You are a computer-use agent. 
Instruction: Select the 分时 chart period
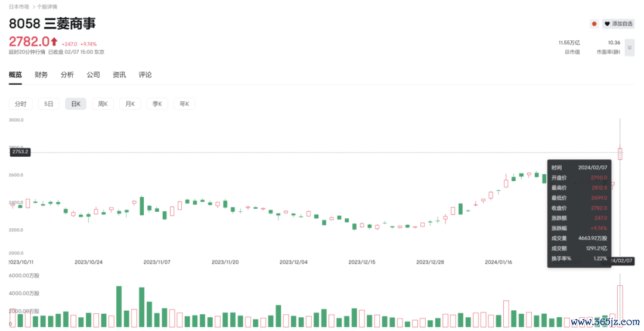pyautogui.click(x=20, y=104)
